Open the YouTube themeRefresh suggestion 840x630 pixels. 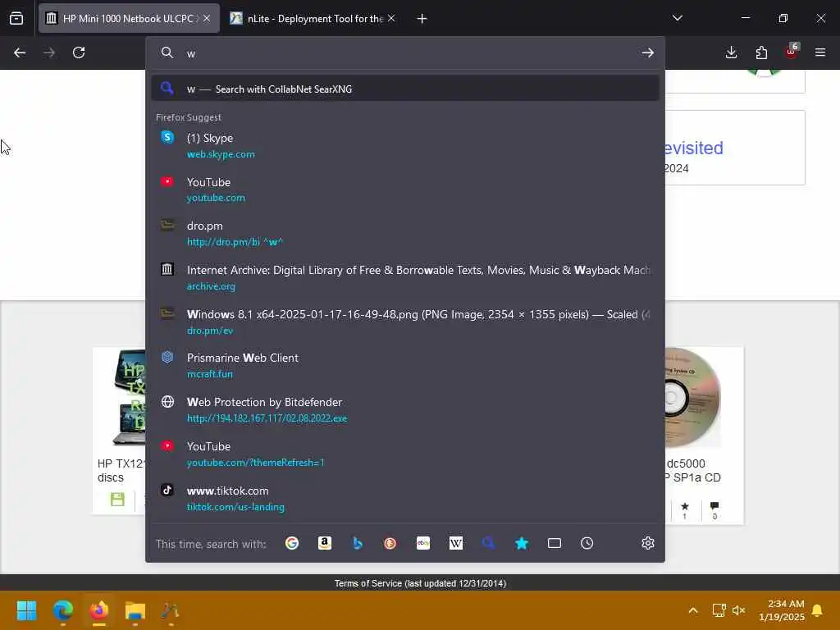405,454
